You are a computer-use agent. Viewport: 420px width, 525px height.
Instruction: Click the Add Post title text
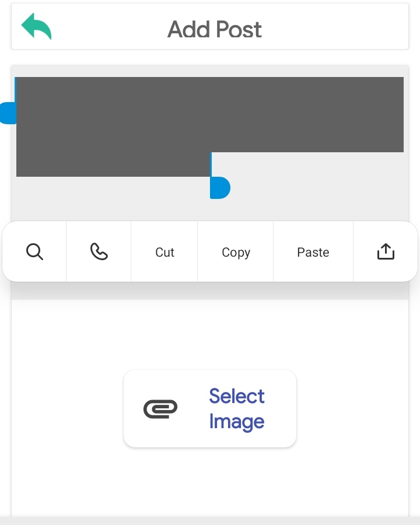point(215,29)
